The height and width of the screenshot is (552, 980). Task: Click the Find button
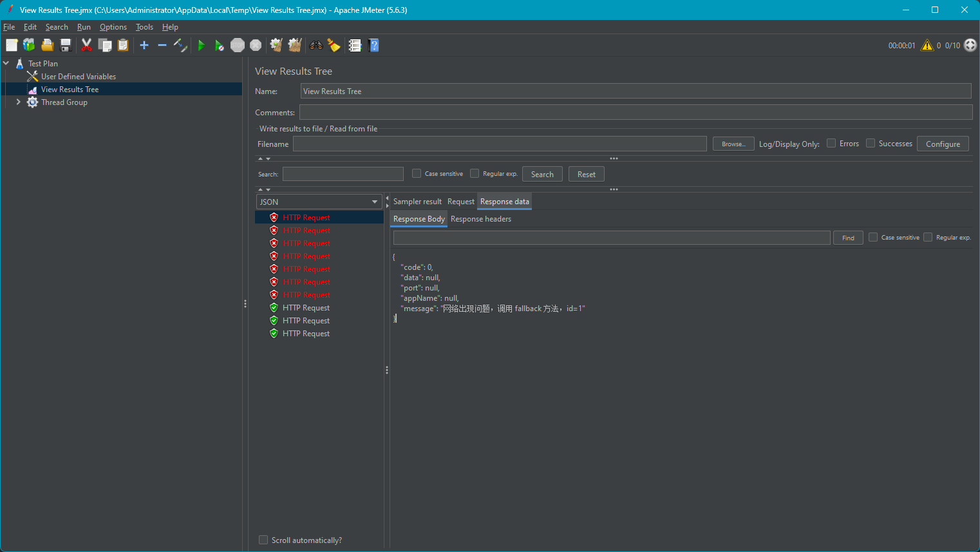[848, 238]
